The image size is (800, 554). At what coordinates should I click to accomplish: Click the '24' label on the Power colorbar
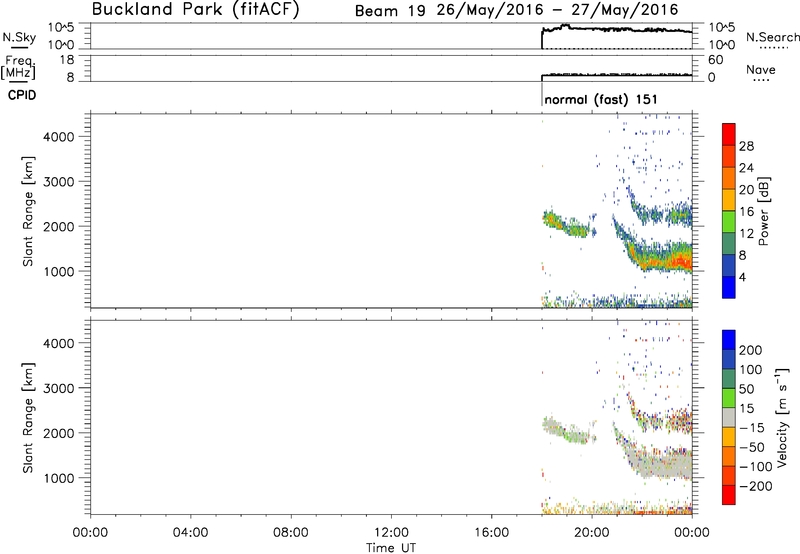[x=746, y=168]
